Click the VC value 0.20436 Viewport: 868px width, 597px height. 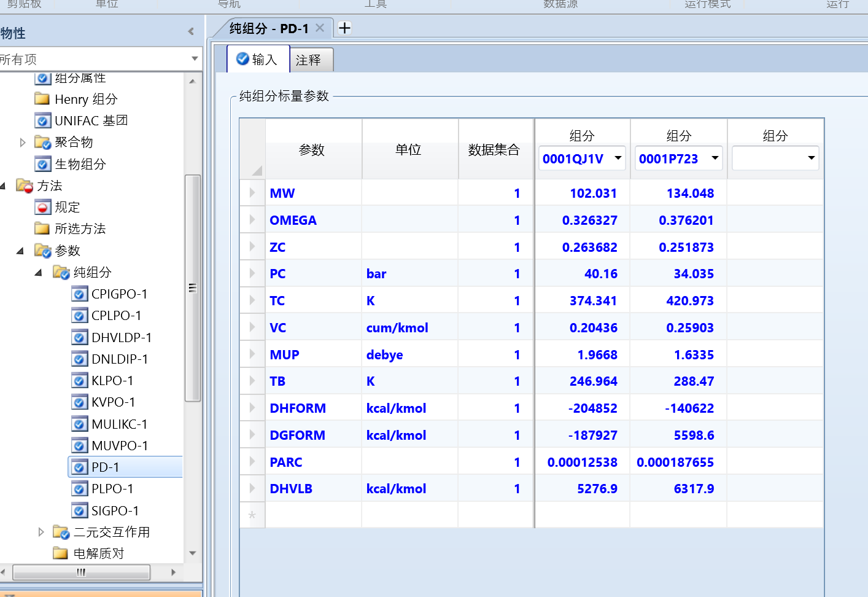pos(583,328)
